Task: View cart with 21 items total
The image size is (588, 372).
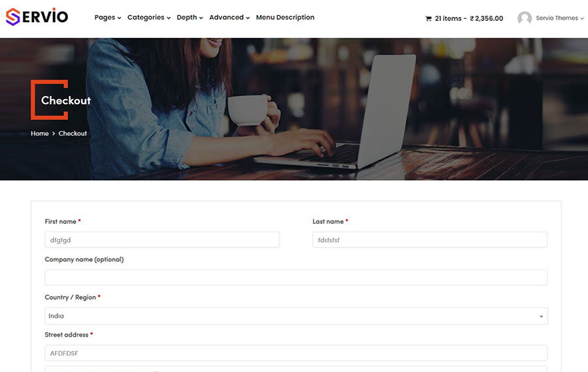Action: point(468,18)
